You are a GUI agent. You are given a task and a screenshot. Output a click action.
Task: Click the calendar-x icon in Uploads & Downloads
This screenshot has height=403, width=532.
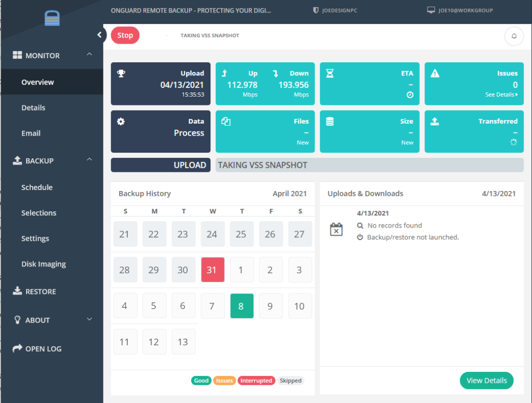[x=336, y=230]
